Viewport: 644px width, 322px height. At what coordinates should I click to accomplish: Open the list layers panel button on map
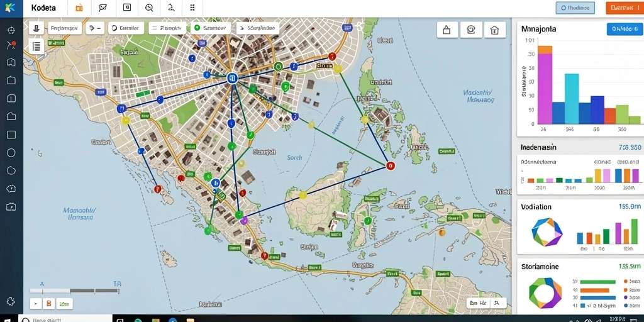[x=36, y=47]
